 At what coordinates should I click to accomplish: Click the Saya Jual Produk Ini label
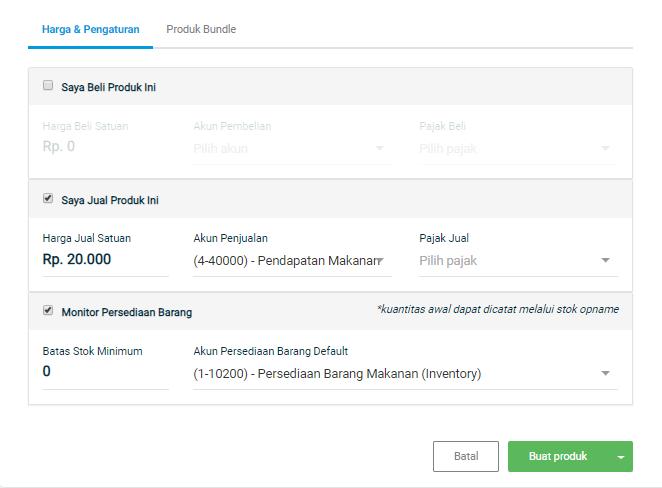[x=110, y=201]
